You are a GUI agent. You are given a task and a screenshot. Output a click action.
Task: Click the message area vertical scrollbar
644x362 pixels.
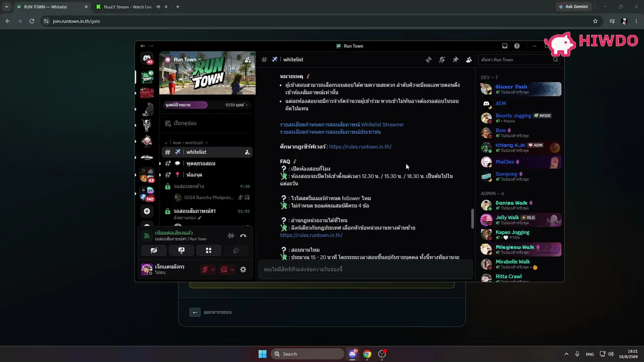472,219
